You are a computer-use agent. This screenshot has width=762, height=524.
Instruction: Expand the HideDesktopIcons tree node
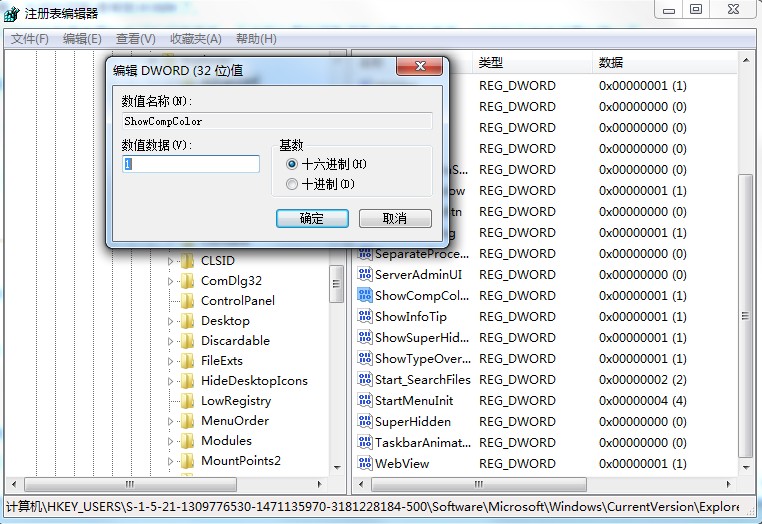170,381
